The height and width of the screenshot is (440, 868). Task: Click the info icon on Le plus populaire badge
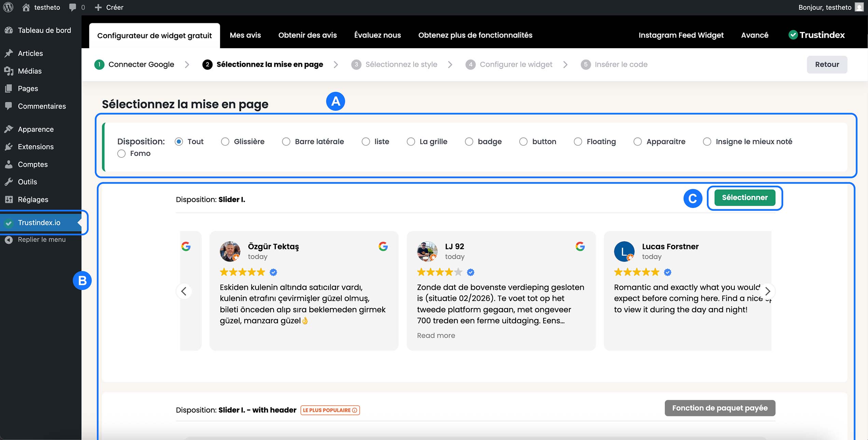355,410
